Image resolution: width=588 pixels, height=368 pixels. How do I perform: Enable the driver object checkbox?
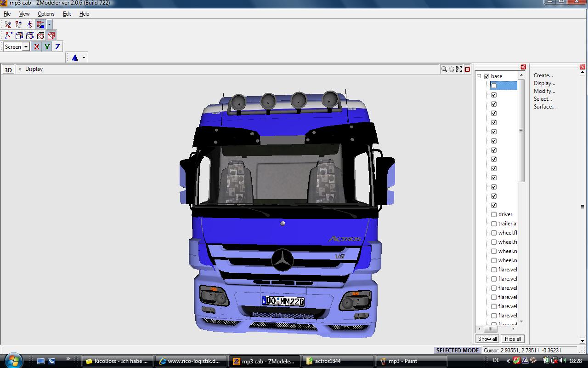click(494, 214)
